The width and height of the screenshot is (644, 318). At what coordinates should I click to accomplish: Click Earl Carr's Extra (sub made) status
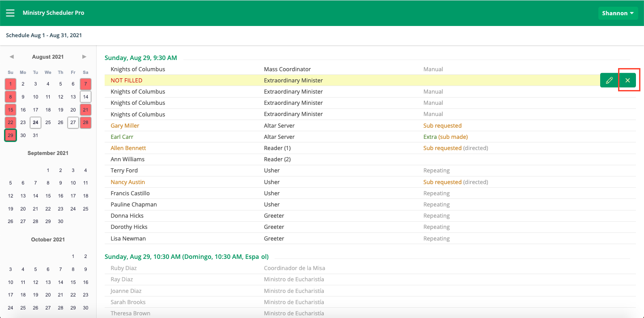[x=445, y=137]
